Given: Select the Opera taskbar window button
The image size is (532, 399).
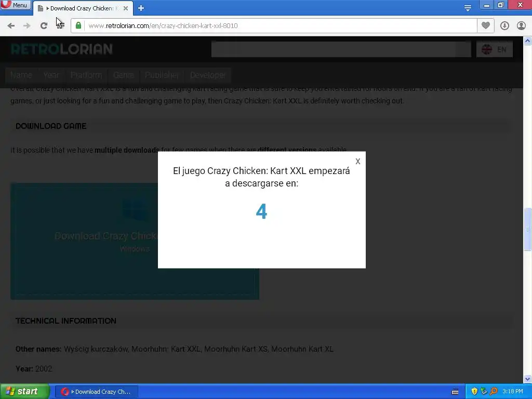Looking at the screenshot, I should tap(96, 392).
